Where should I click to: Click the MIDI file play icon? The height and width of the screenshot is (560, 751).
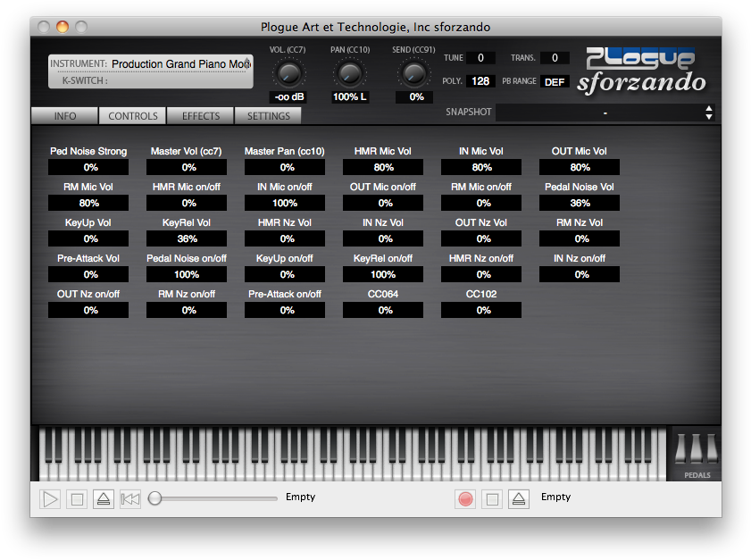(51, 498)
